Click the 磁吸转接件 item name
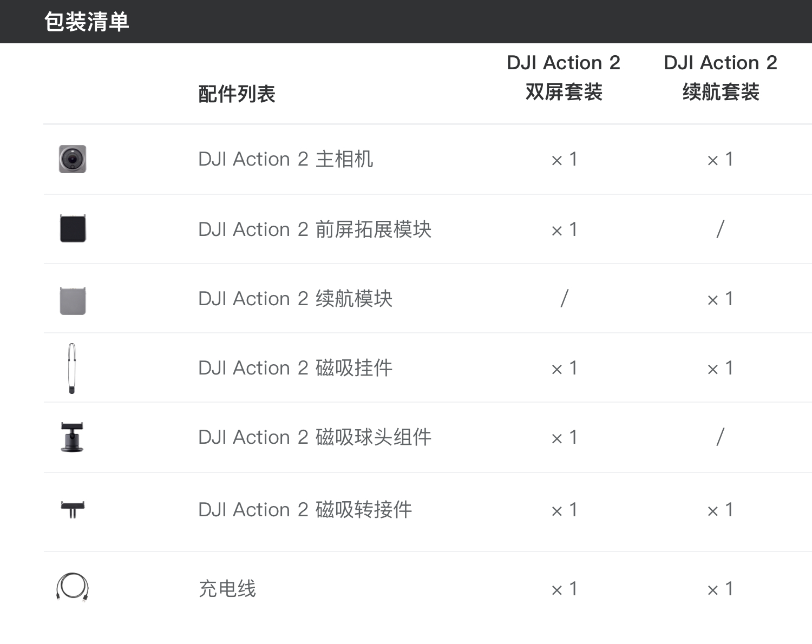Screen dimensions: 812x644 point(305,510)
